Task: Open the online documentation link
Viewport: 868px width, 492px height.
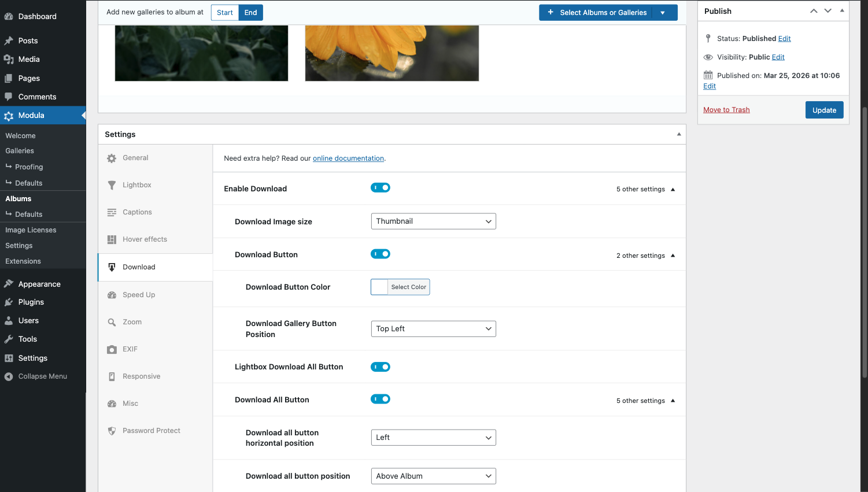Action: click(348, 158)
